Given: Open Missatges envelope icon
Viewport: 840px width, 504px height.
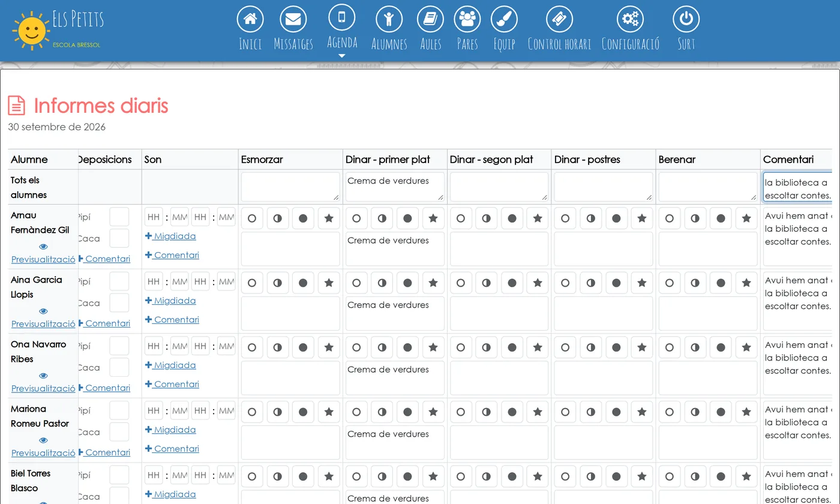Looking at the screenshot, I should pyautogui.click(x=293, y=19).
